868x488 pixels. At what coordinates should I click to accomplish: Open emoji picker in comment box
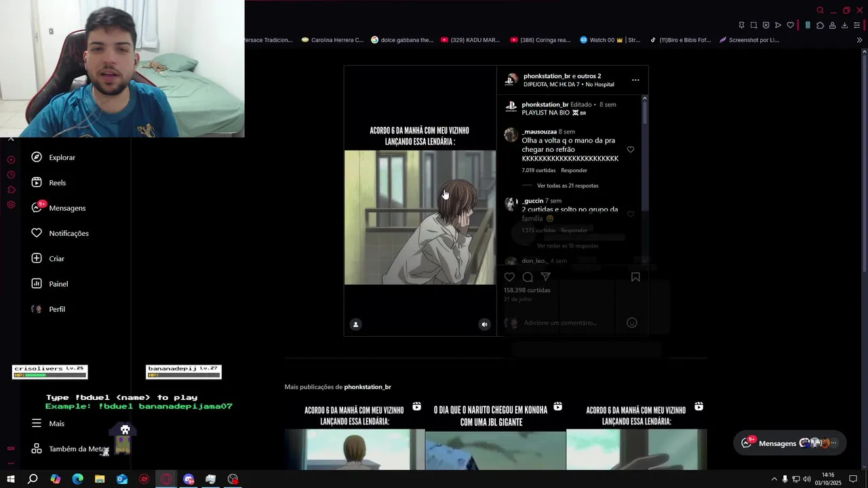(631, 323)
